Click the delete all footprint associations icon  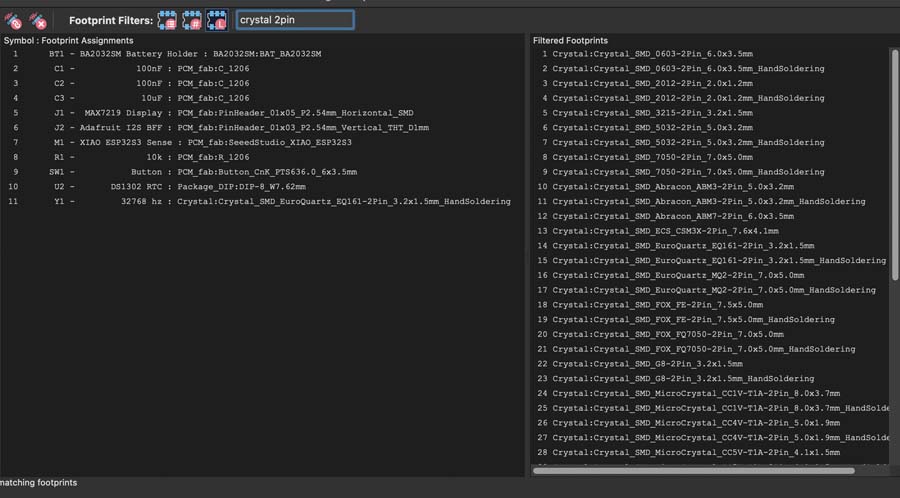pos(38,20)
